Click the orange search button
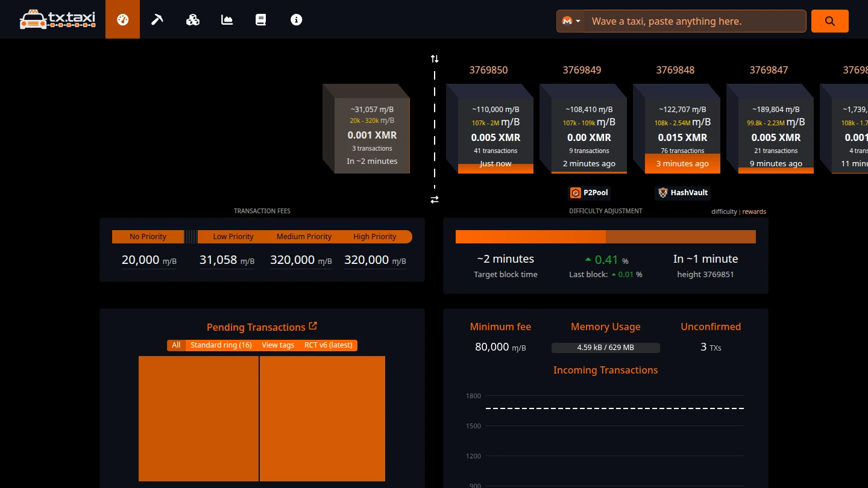Image resolution: width=868 pixels, height=488 pixels. pyautogui.click(x=830, y=21)
